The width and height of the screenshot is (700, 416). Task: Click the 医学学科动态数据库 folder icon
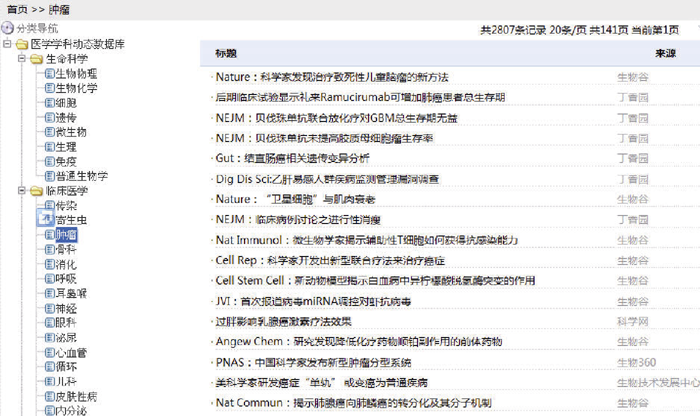coord(22,44)
